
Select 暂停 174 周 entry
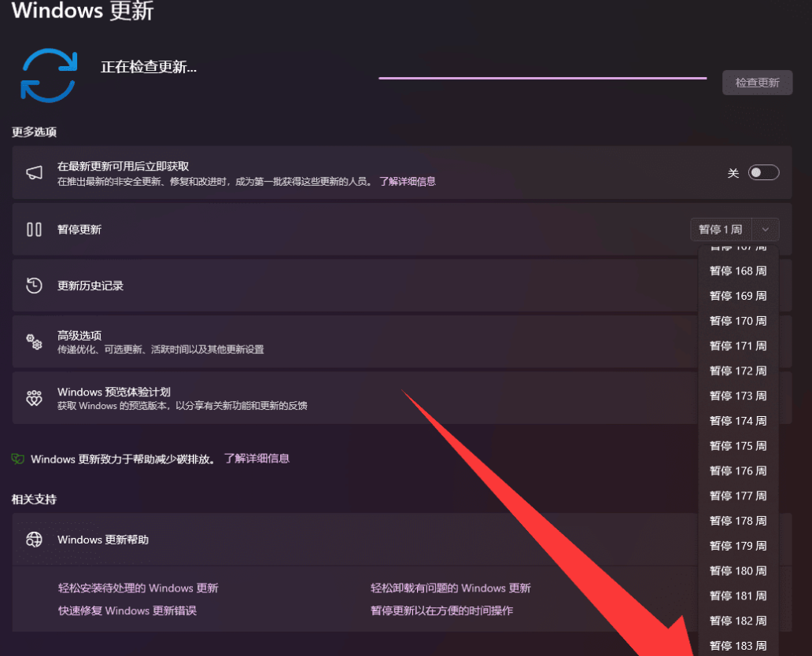tap(738, 421)
